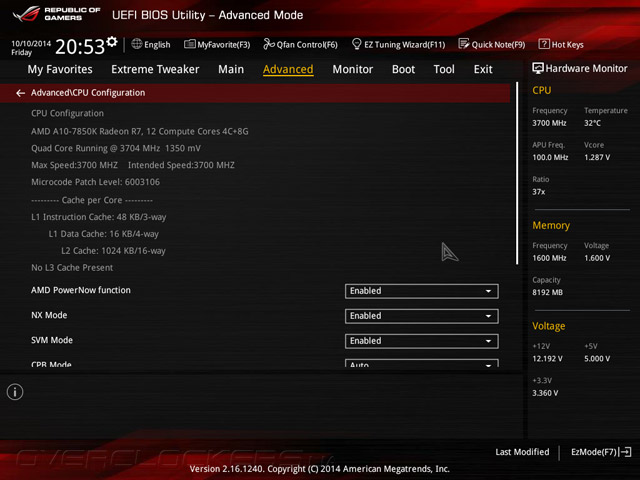Click the No L3 Cache Present line
Image resolution: width=640 pixels, height=480 pixels.
pyautogui.click(x=72, y=268)
